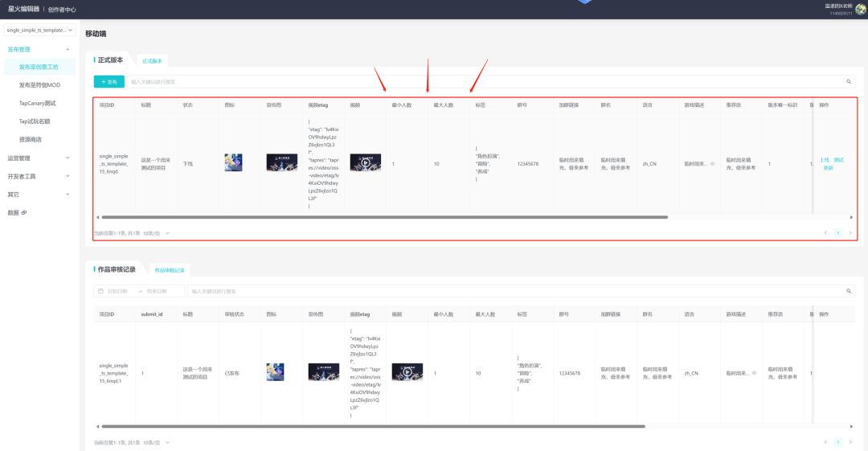The height and width of the screenshot is (451, 868).
Task: Open the 10条/页 page size dropdown in 作品审核记录
Action: 156,443
